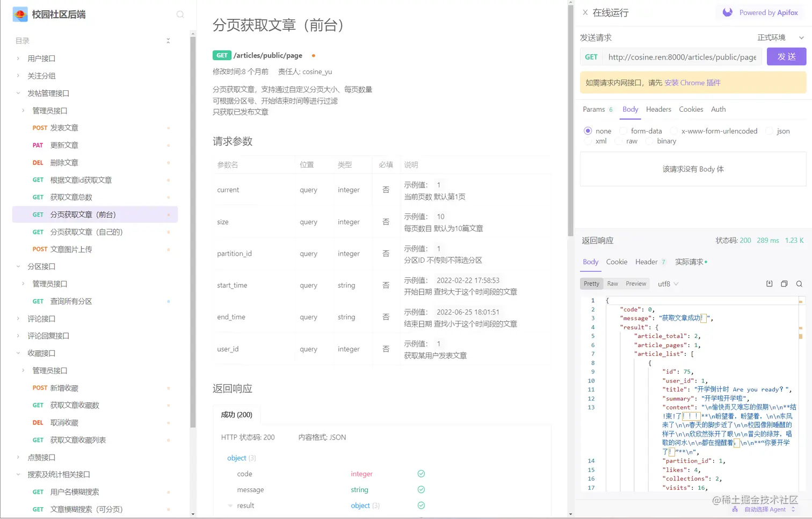Screen dimensions: 812x519
Task: Select the none body type
Action: coord(588,131)
